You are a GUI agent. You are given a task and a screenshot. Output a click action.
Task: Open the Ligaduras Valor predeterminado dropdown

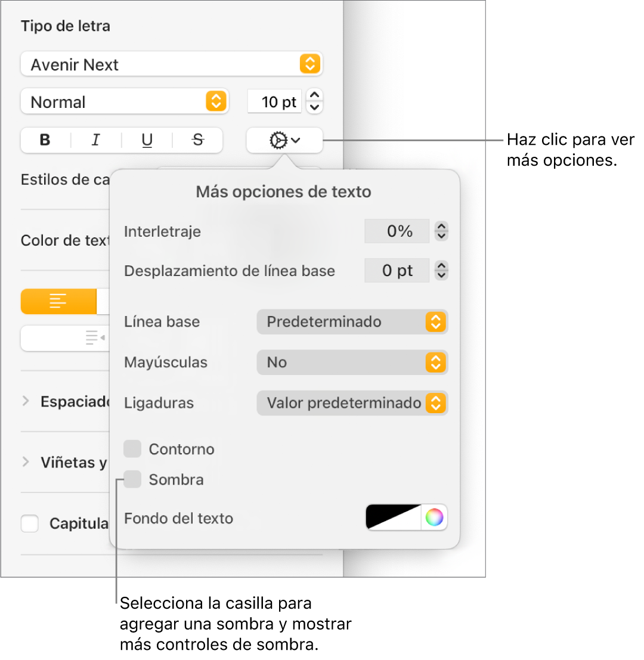click(x=352, y=403)
